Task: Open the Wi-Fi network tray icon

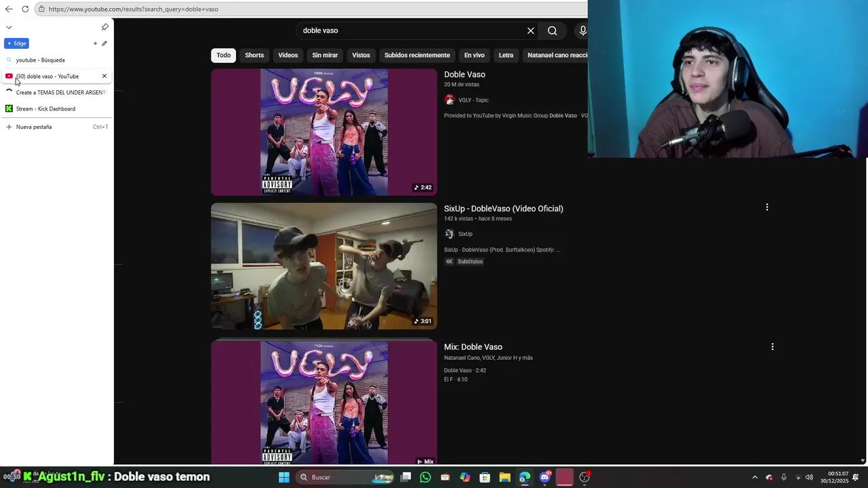Action: click(797, 477)
